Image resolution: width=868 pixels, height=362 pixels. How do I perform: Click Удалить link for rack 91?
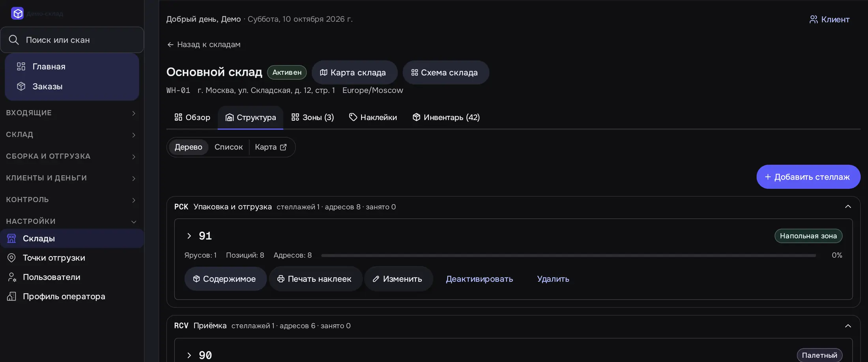coord(553,279)
